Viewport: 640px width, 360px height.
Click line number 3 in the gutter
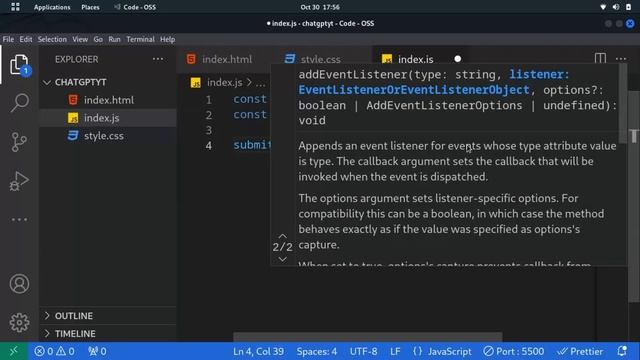[x=209, y=130]
